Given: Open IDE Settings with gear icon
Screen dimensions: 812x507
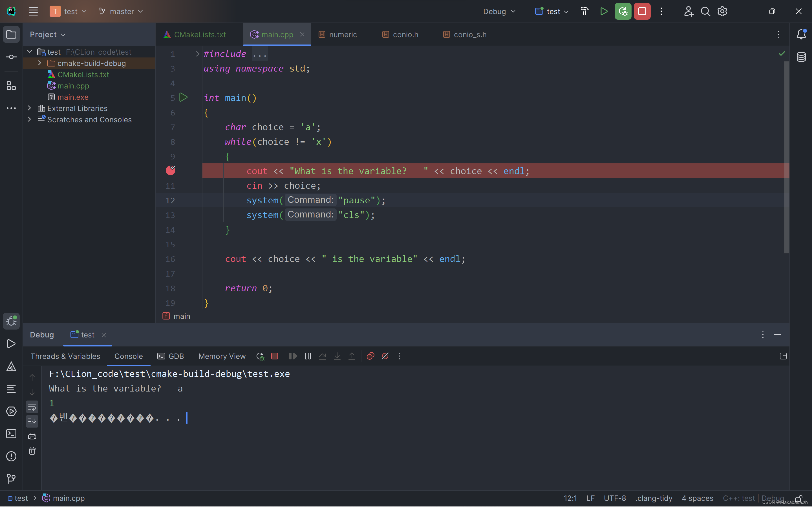Looking at the screenshot, I should pyautogui.click(x=722, y=11).
